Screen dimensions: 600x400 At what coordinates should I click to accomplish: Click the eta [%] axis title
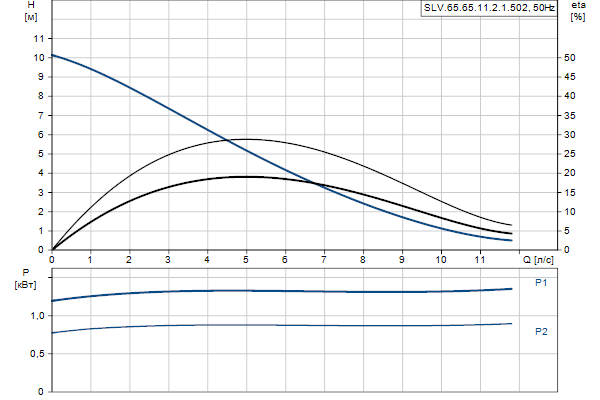click(577, 12)
